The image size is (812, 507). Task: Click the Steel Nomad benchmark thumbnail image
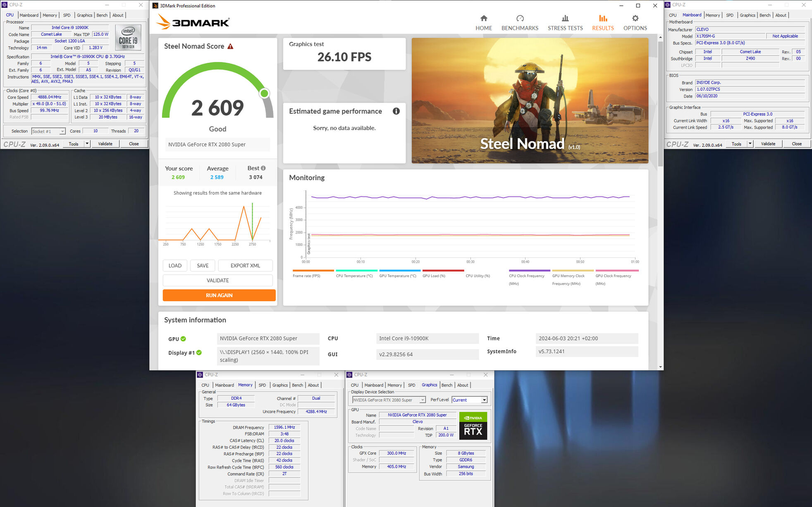(530, 100)
